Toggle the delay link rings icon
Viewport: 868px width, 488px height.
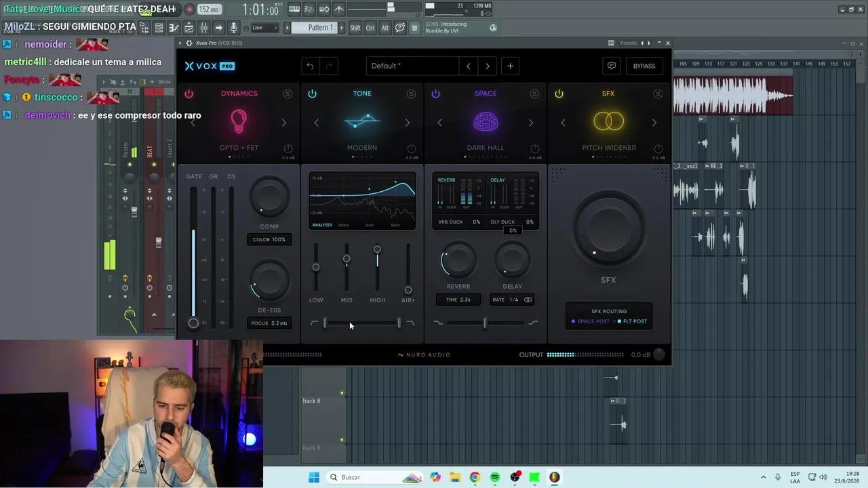(x=528, y=300)
